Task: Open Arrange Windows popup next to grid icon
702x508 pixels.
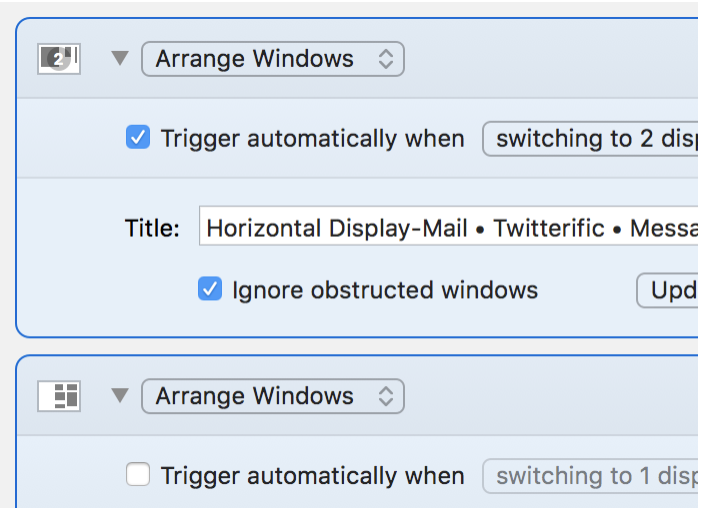Action: (x=272, y=396)
